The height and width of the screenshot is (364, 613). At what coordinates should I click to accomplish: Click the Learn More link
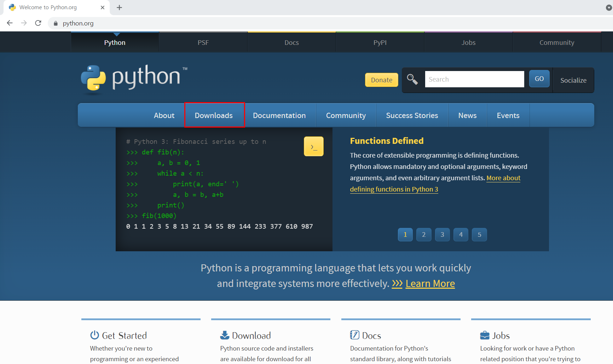pos(430,283)
